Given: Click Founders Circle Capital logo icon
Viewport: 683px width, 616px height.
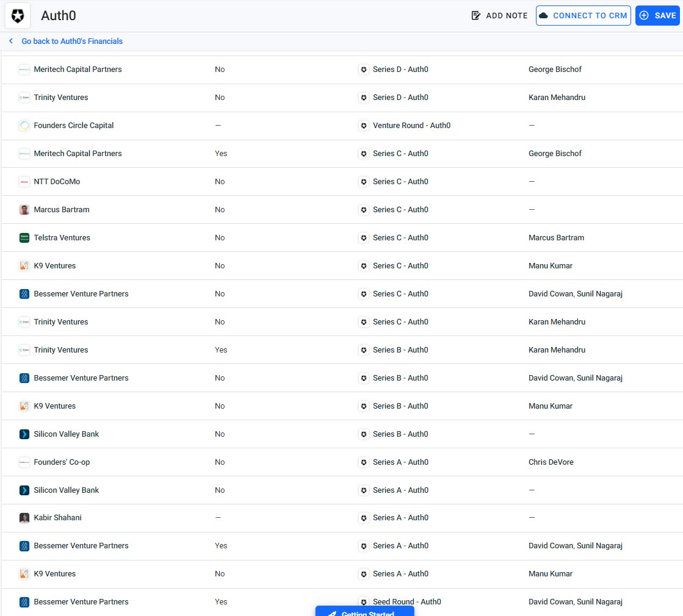Looking at the screenshot, I should tap(24, 126).
